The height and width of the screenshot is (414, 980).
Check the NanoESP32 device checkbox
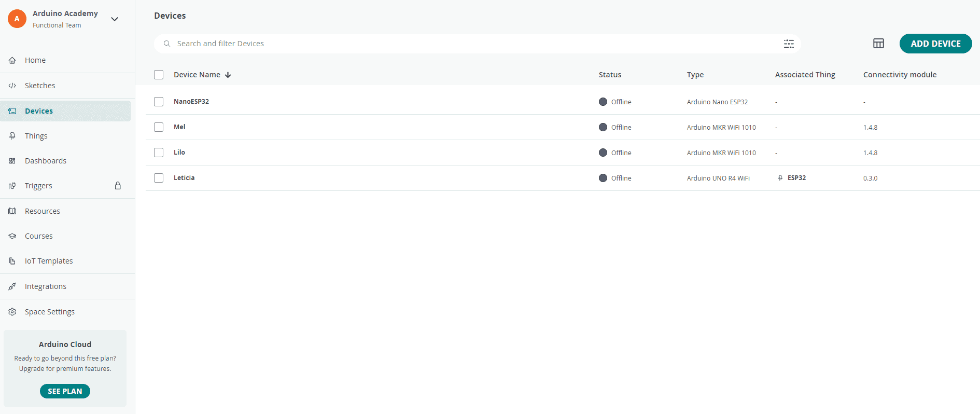[x=159, y=102]
